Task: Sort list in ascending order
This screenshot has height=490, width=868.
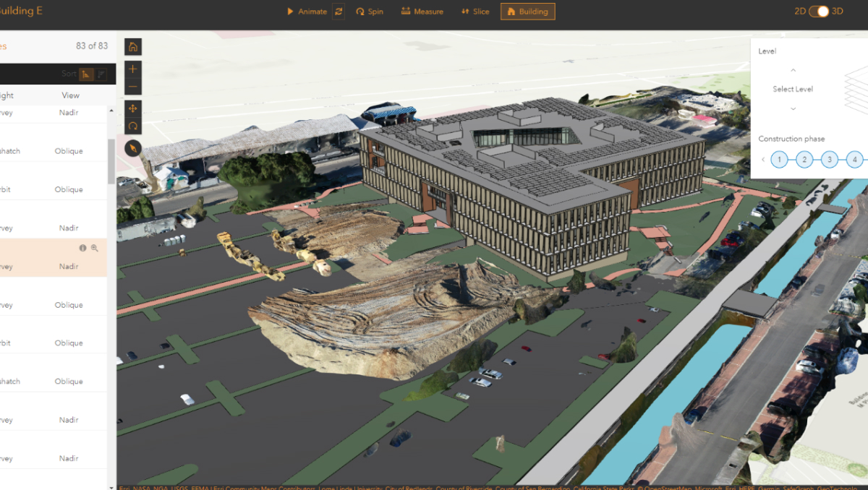Action: click(86, 74)
